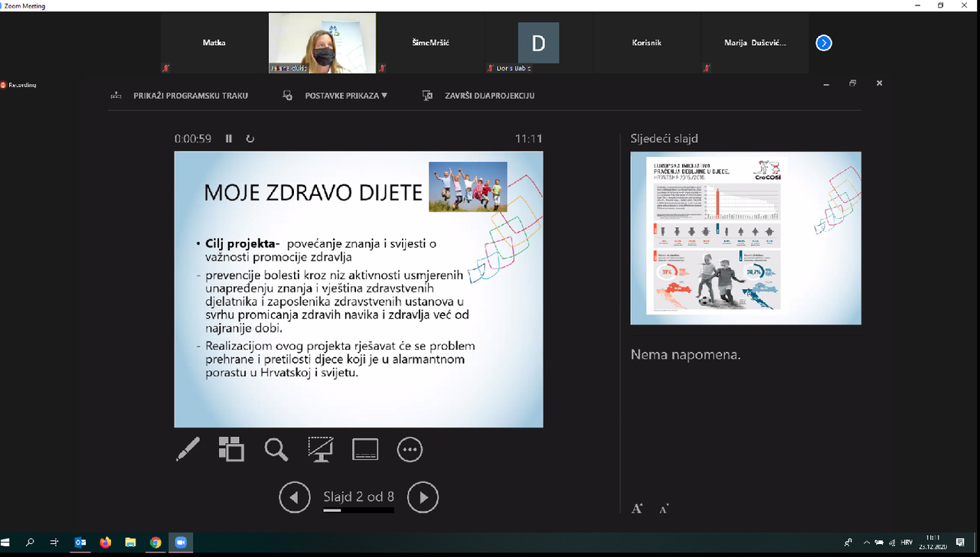Decrease notes text size
980x557 pixels.
tap(663, 509)
